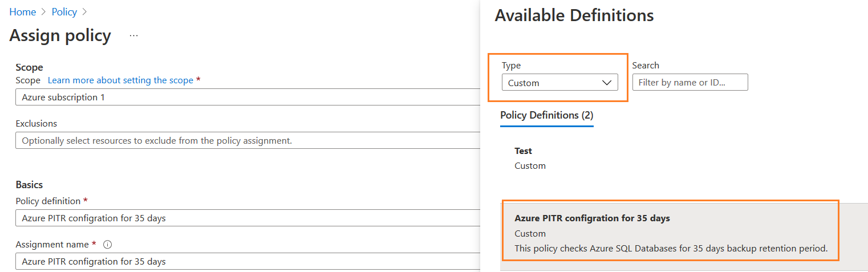Navigate to the Policy breadcrumb
The image size is (868, 272).
(64, 12)
